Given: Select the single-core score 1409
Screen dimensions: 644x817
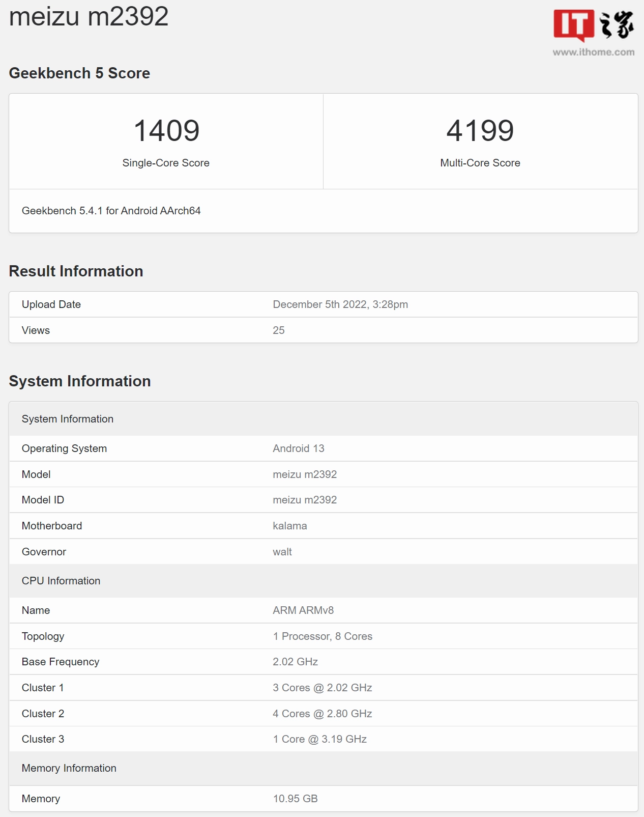Looking at the screenshot, I should click(166, 130).
